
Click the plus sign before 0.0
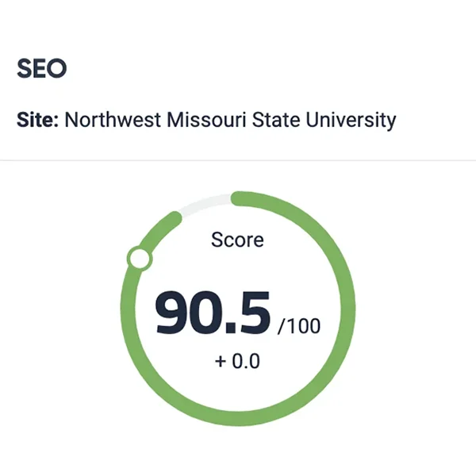point(221,362)
